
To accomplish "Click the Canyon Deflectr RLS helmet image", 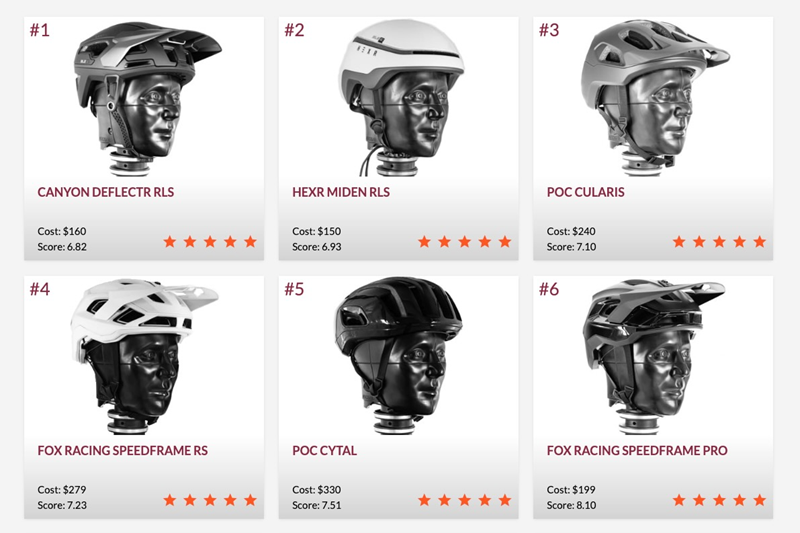I will [x=147, y=98].
